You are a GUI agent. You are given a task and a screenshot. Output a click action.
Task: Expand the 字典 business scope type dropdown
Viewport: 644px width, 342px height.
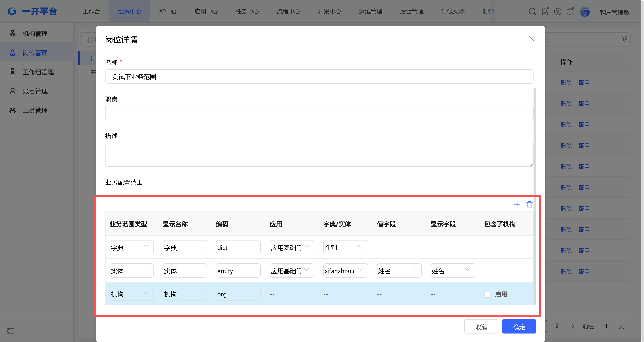point(131,247)
